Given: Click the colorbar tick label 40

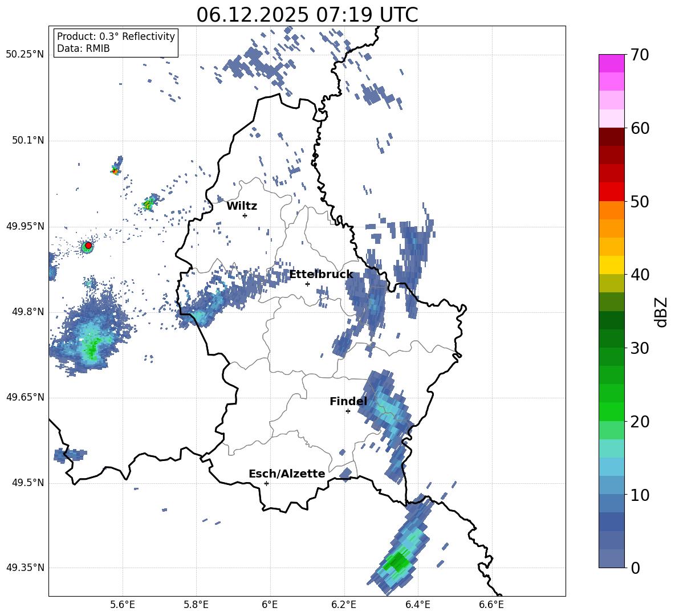Looking at the screenshot, I should pyautogui.click(x=640, y=275).
